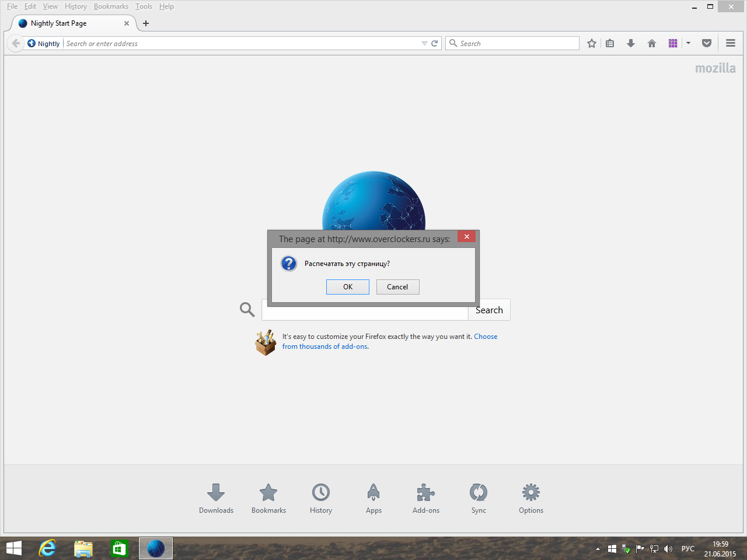The height and width of the screenshot is (560, 747).
Task: Open Sync from the bottom launcher
Action: [x=479, y=498]
